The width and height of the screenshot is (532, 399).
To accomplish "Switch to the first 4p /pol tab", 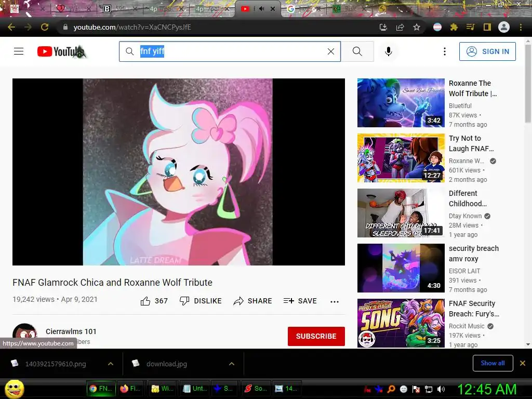I will coord(166,9).
